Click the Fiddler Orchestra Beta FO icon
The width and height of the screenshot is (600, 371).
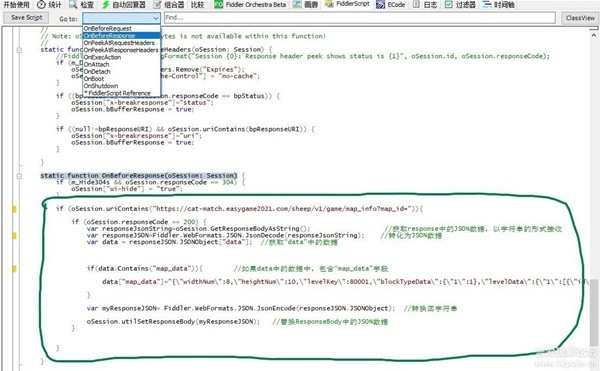pyautogui.click(x=218, y=5)
